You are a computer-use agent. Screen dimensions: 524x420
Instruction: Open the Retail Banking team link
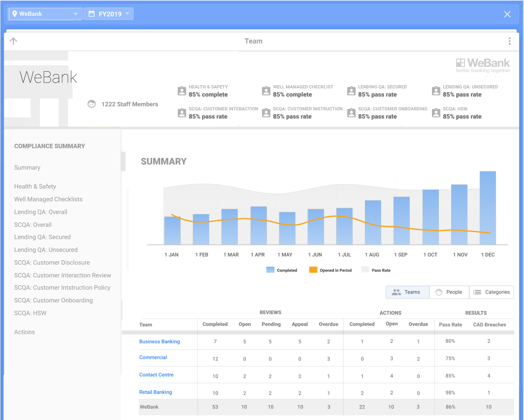tap(155, 392)
